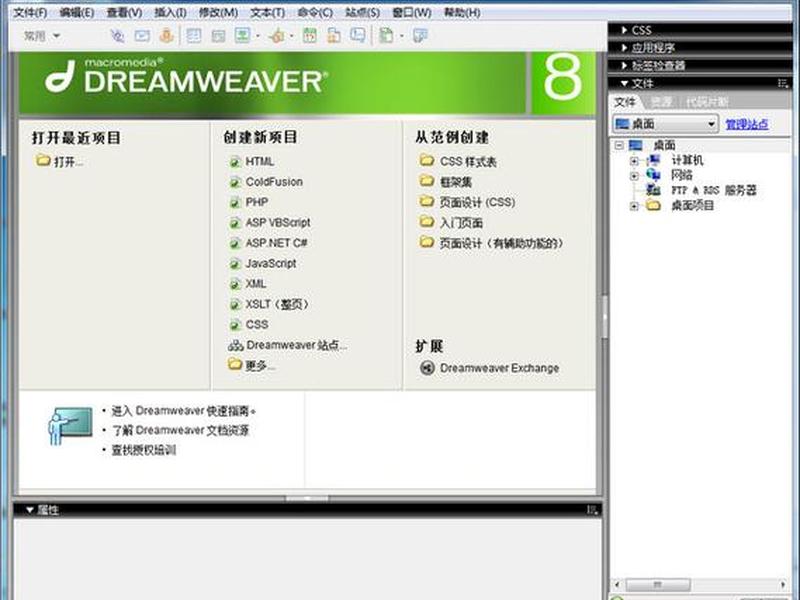Expand the 网络 tree node
Viewport: 800px width, 600px height.
pyautogui.click(x=634, y=176)
